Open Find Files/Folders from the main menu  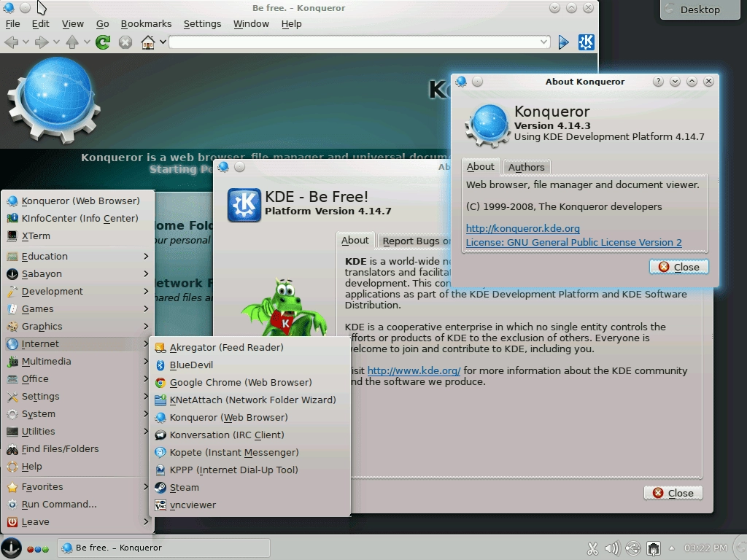(x=77, y=449)
